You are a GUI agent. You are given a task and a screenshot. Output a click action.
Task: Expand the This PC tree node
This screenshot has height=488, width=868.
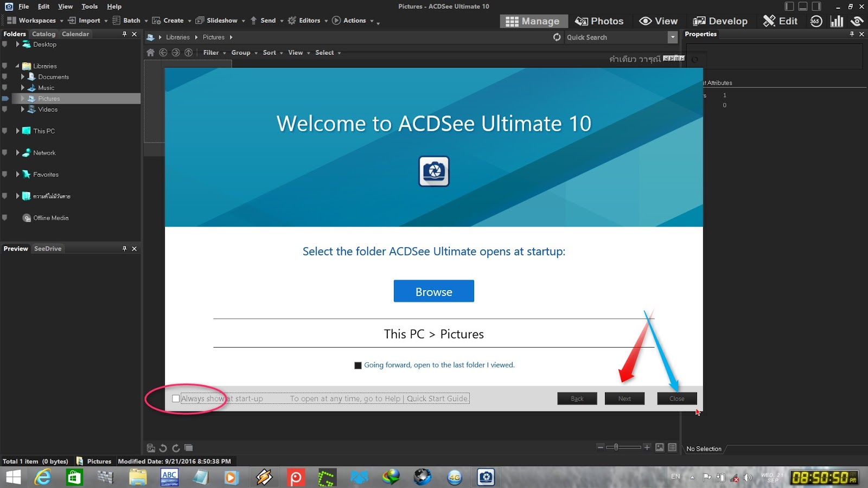pos(17,131)
